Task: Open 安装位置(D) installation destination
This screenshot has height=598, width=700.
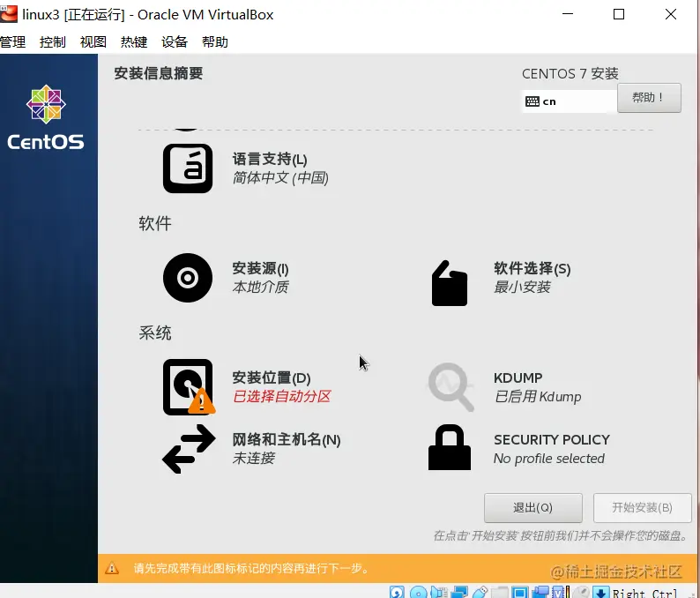Action: [272, 377]
